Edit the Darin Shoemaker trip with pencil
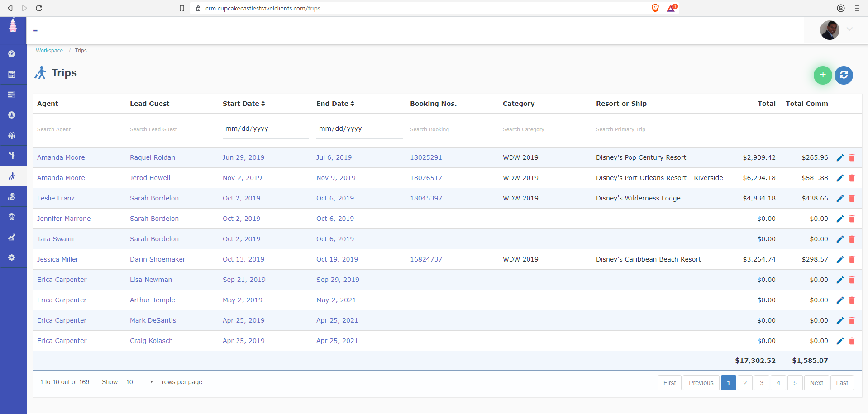The image size is (868, 414). [x=840, y=259]
